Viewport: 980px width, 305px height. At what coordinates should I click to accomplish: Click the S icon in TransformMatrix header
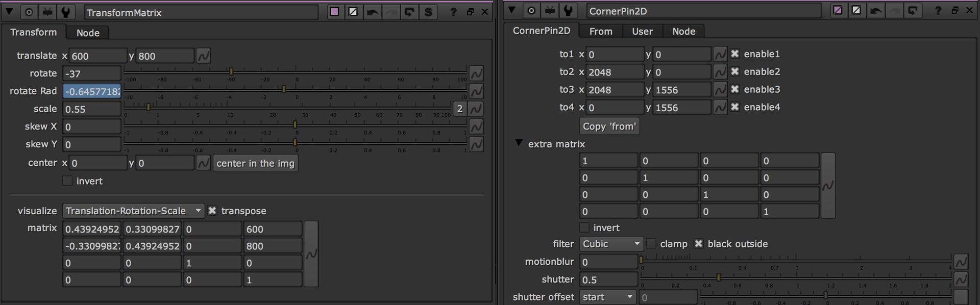[x=428, y=12]
